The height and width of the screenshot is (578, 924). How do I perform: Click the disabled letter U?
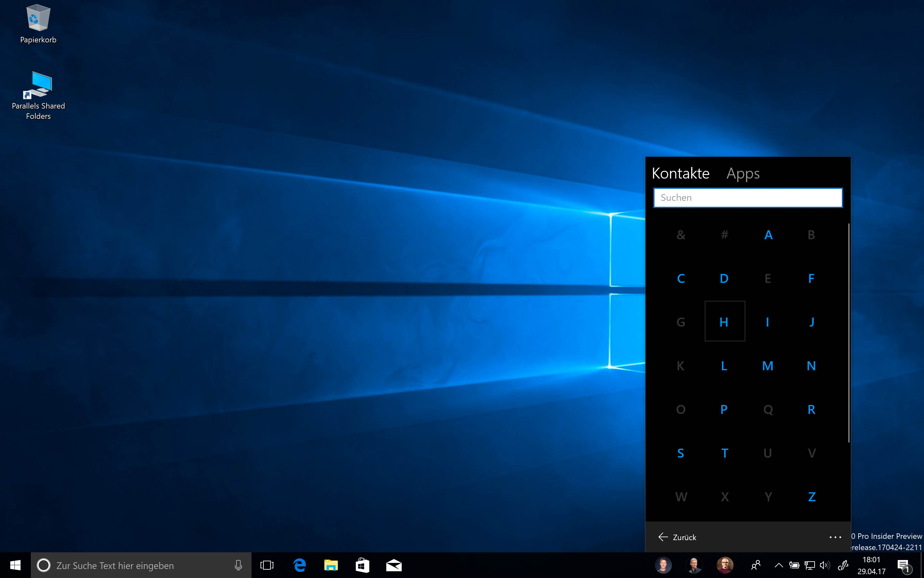point(768,453)
